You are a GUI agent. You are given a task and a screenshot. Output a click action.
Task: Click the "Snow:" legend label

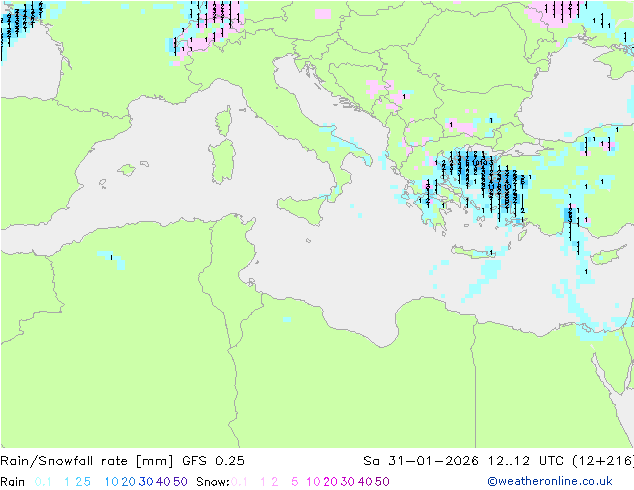pyautogui.click(x=213, y=482)
